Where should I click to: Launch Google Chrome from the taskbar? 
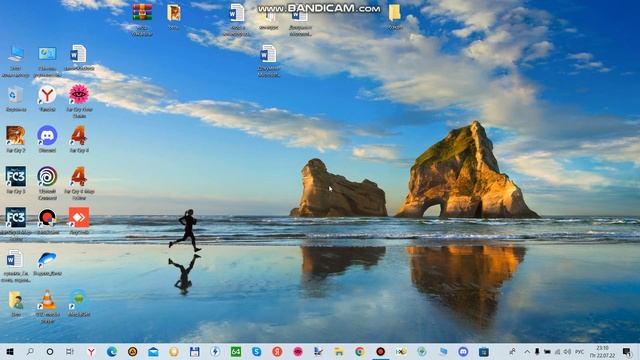click(x=360, y=351)
